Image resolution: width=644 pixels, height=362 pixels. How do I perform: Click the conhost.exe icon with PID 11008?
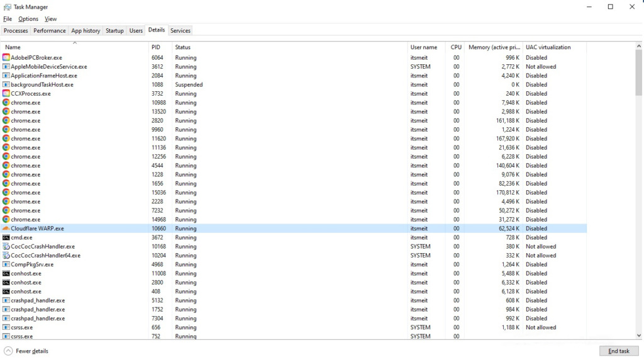coord(6,273)
